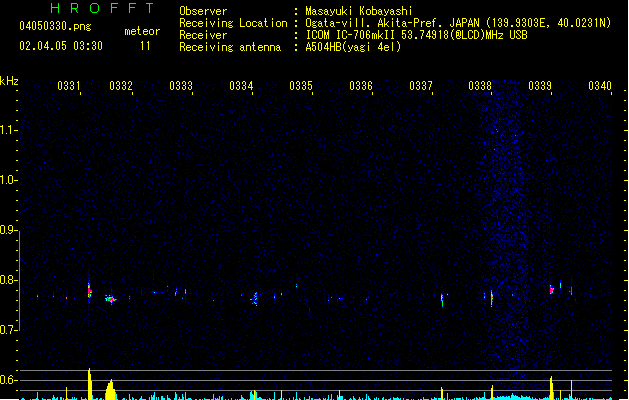Click the tallest yellow power peak after 0331
Image resolution: width=629 pixels, height=400 pixels.
point(90,384)
